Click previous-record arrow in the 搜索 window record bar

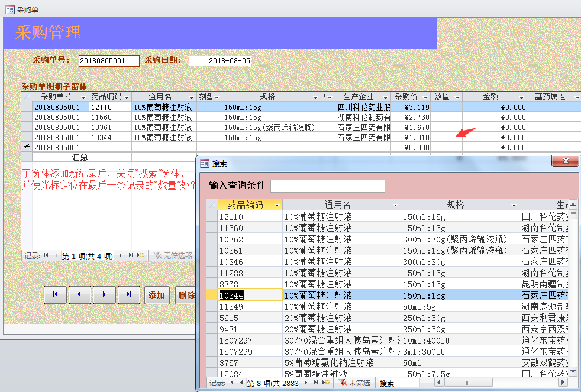coord(241,383)
